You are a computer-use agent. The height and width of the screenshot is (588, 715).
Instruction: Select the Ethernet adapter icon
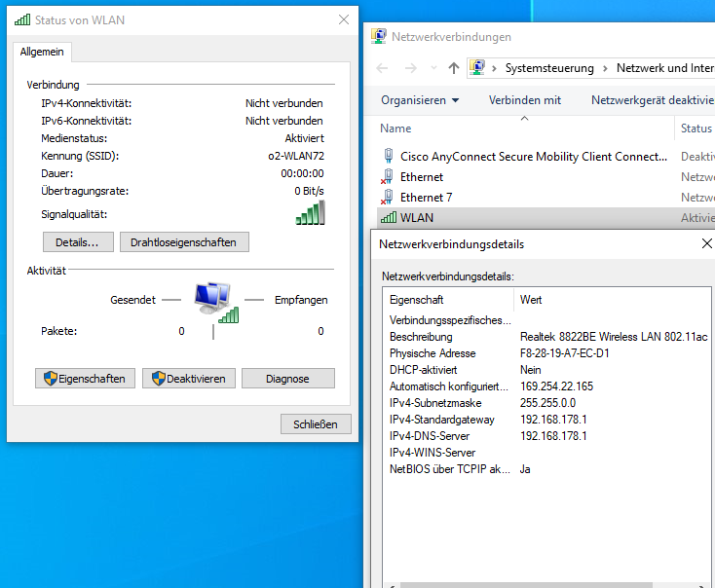tap(387, 177)
